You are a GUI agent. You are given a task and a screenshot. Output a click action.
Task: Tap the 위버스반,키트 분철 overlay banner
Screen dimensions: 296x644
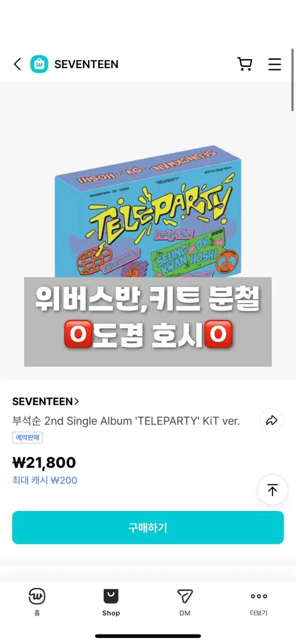pos(148,322)
